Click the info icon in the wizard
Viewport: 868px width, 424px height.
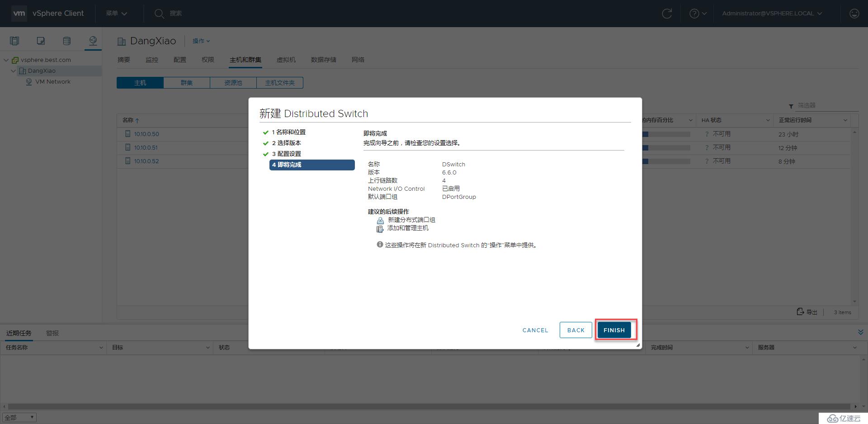(x=380, y=245)
